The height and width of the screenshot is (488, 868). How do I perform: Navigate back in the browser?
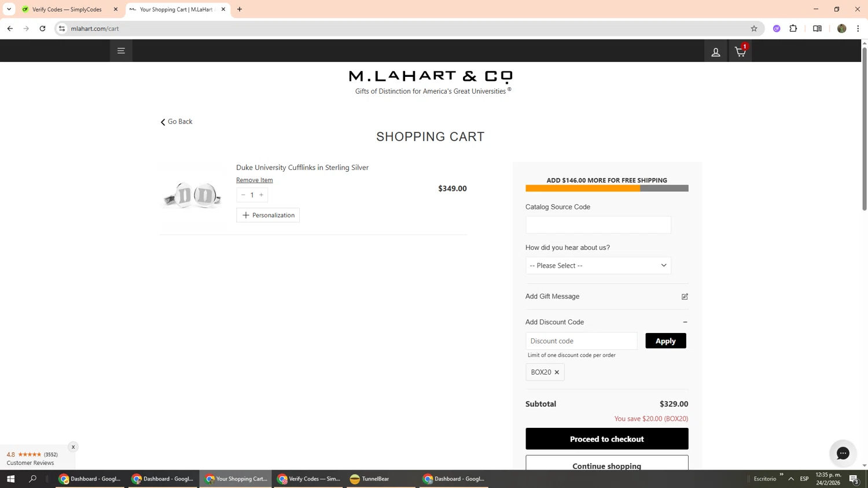click(x=10, y=28)
